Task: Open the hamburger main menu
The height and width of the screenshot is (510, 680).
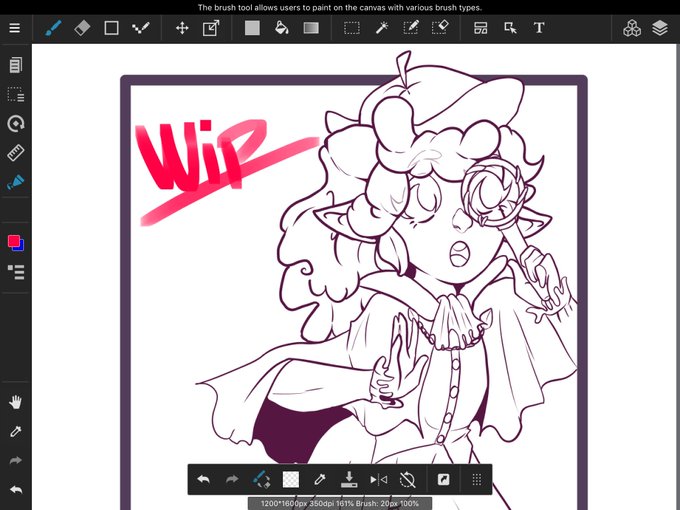Action: coord(15,28)
